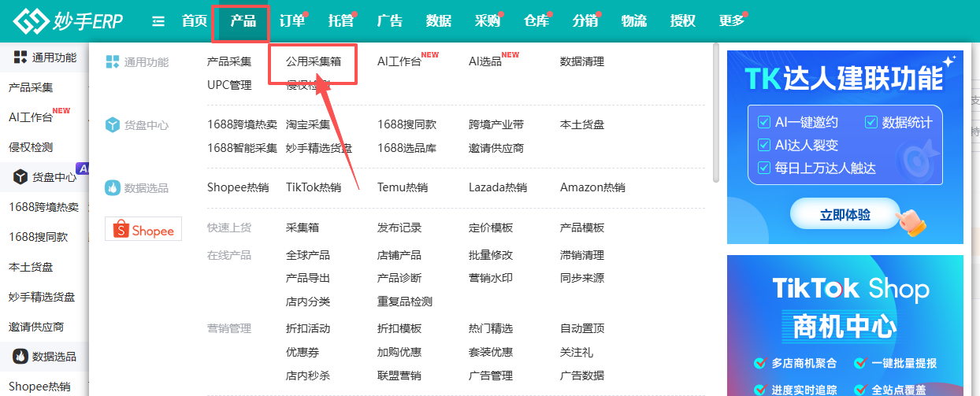Screen dimensions: 980x396
Task: Select 数据清理 entry
Action: [582, 61]
